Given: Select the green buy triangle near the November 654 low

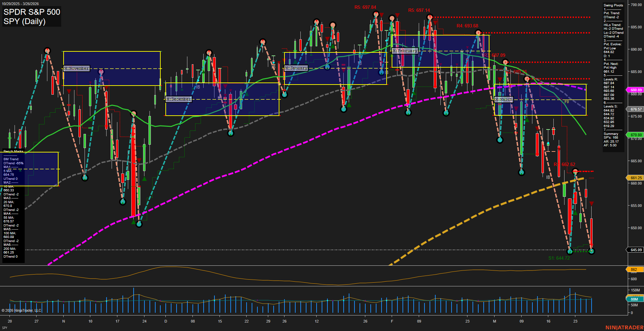Looking at the screenshot, I should point(134,222).
